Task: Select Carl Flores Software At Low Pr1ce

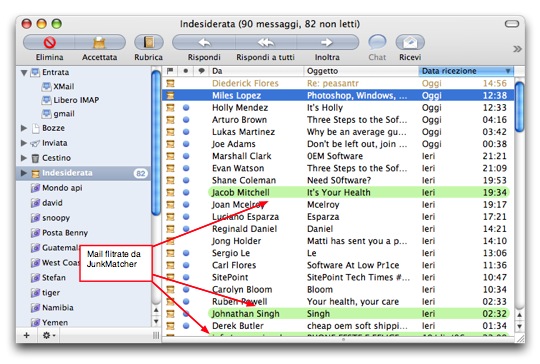Action: 338,265
